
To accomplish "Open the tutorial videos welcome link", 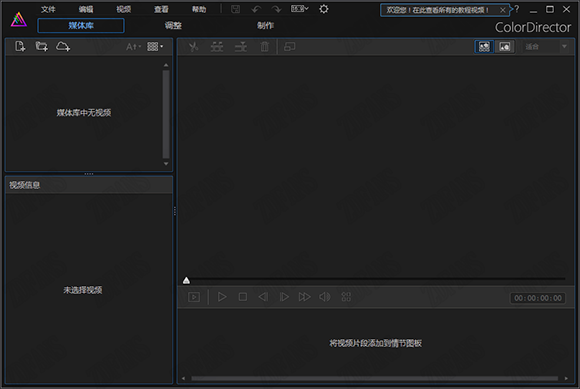I will [438, 10].
